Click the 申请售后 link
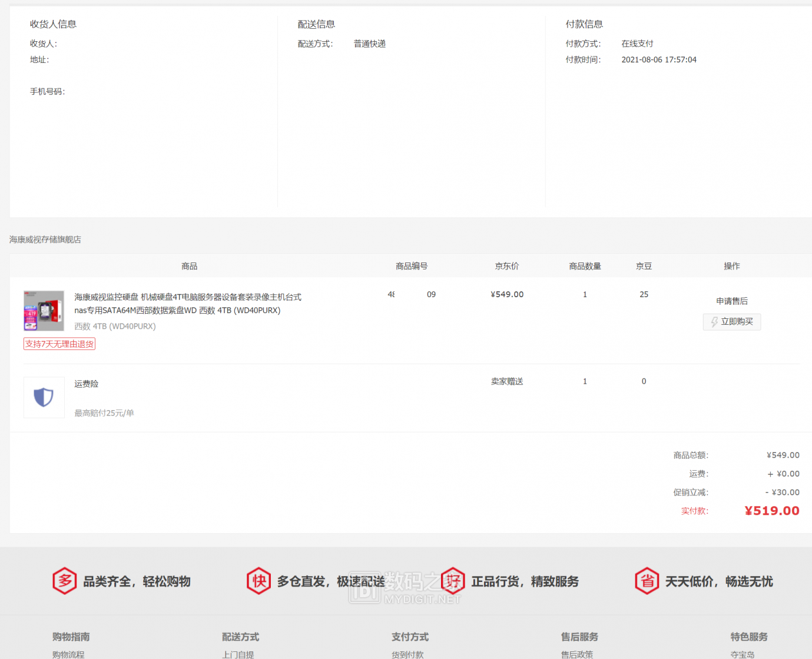Screen dimensions: 812x659 732,301
